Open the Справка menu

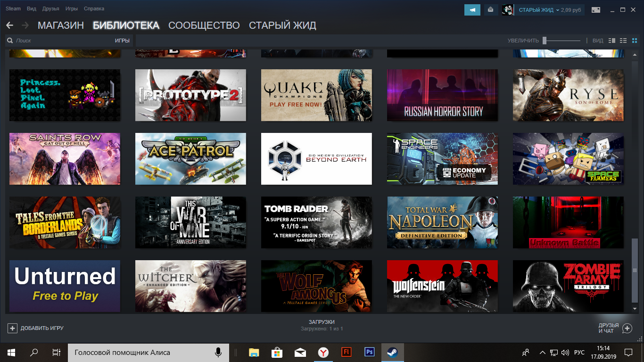tap(94, 8)
